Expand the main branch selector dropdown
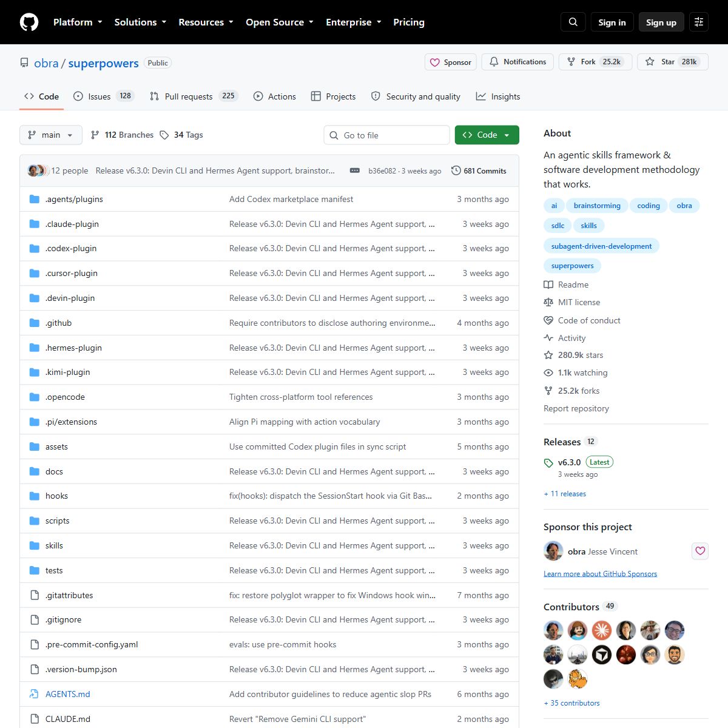728x728 pixels. coord(51,135)
